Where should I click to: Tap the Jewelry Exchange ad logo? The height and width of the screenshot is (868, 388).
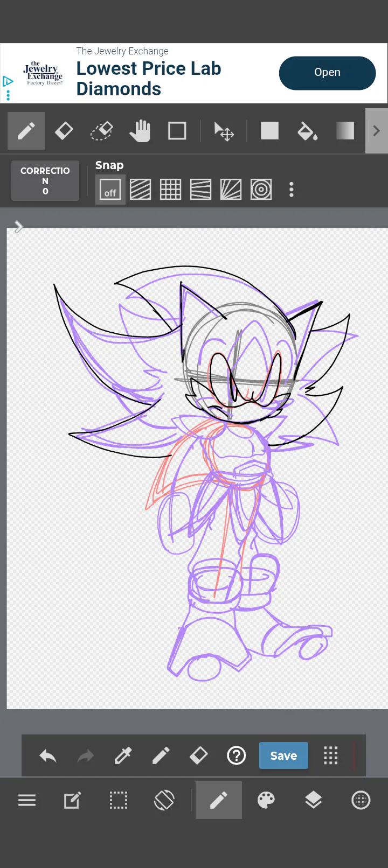(43, 73)
